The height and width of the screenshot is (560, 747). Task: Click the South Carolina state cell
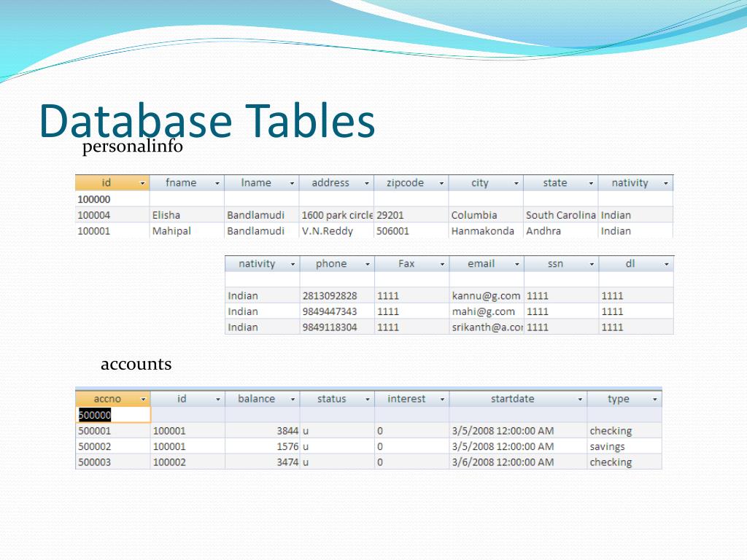pyautogui.click(x=561, y=215)
